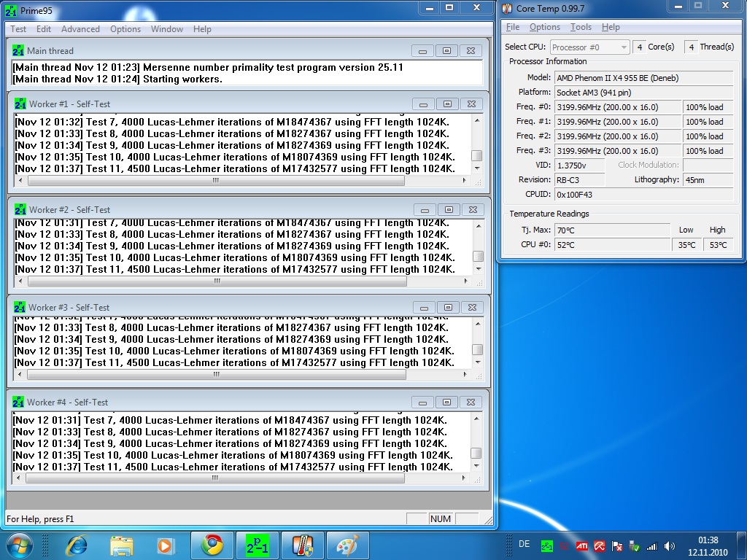Click the Model field AMD Phenom II X4 955
747x560 pixels.
click(x=643, y=78)
